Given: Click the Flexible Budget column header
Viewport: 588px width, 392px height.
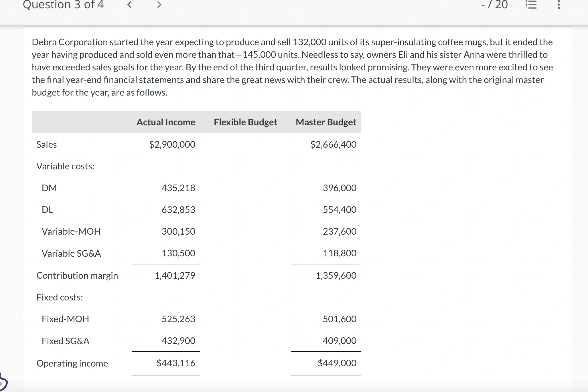Looking at the screenshot, I should click(x=245, y=122).
